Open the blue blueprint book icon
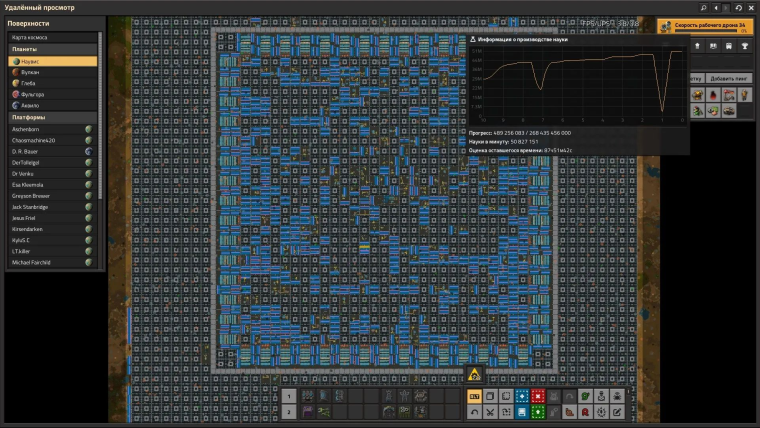 point(522,412)
